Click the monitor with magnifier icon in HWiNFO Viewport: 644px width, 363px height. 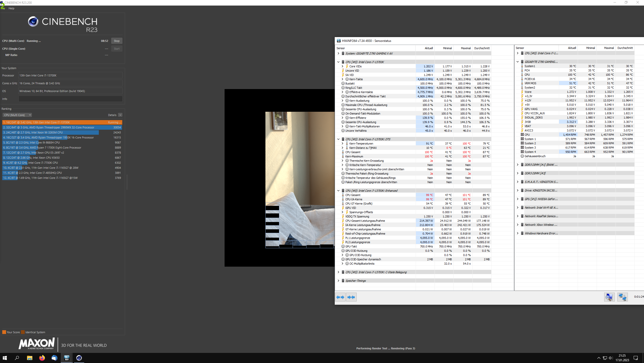609,297
